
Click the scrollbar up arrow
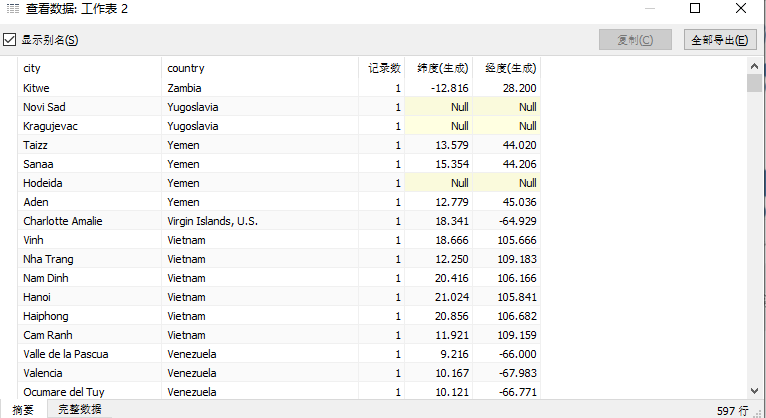click(x=755, y=65)
